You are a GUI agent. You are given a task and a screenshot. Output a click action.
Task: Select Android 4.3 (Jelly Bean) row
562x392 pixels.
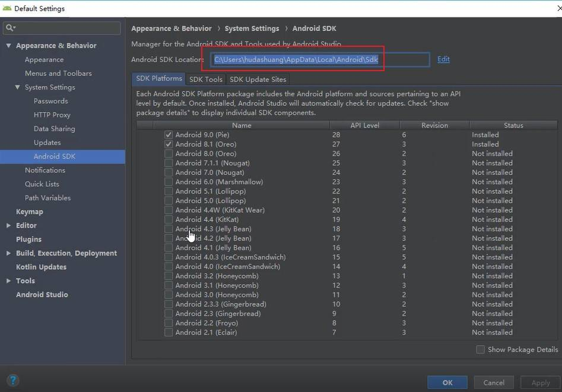pyautogui.click(x=347, y=228)
